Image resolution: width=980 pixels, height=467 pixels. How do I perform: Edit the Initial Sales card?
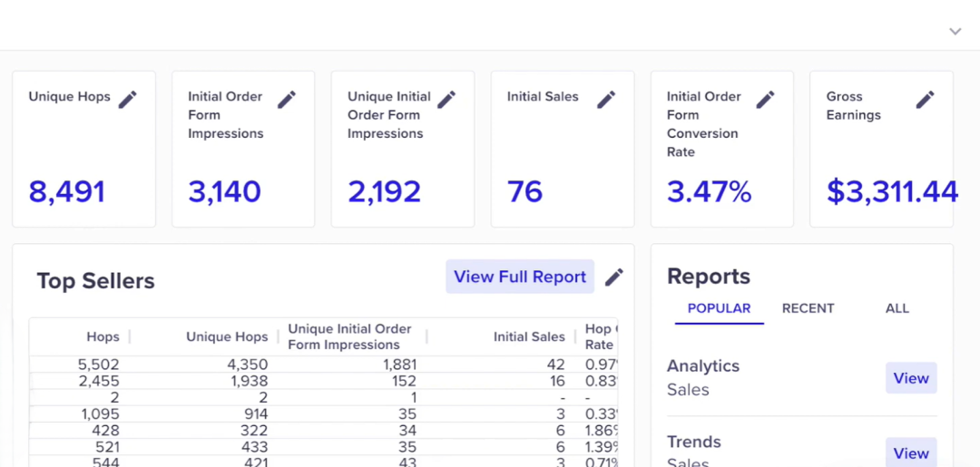(606, 100)
